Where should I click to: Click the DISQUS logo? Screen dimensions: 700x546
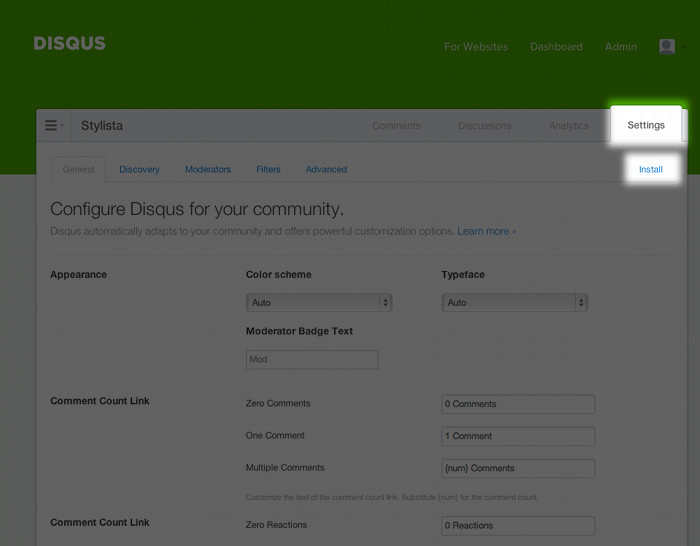pyautogui.click(x=70, y=43)
